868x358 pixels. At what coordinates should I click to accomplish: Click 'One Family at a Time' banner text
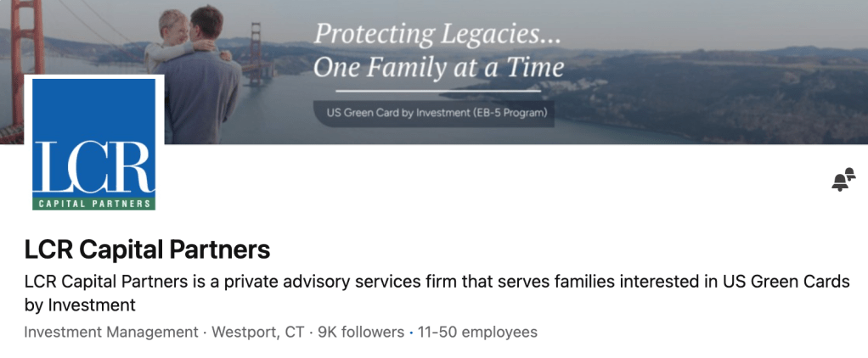(438, 67)
